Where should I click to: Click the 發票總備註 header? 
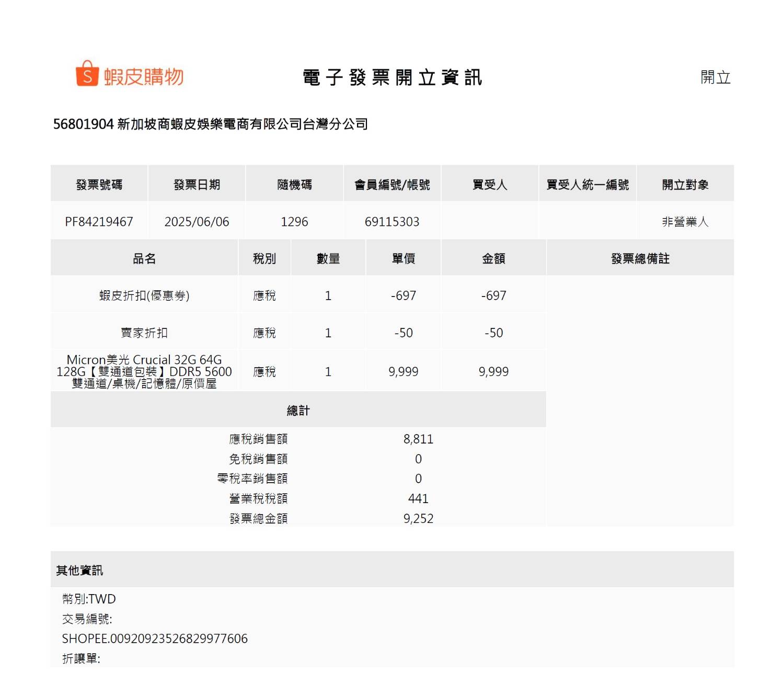tap(640, 258)
